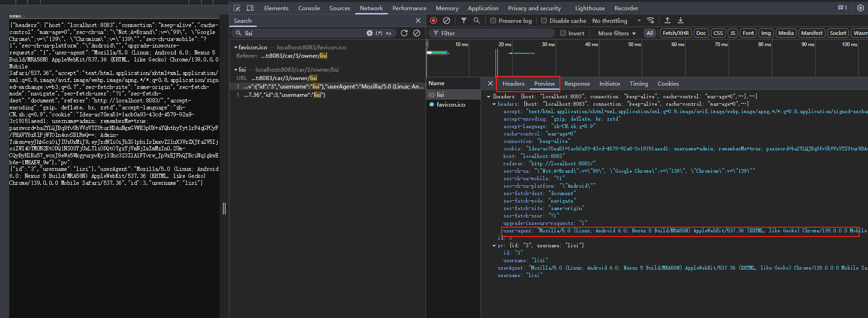Select the lisi request in Name list
Image resolution: width=868 pixels, height=318 pixels.
coord(454,95)
